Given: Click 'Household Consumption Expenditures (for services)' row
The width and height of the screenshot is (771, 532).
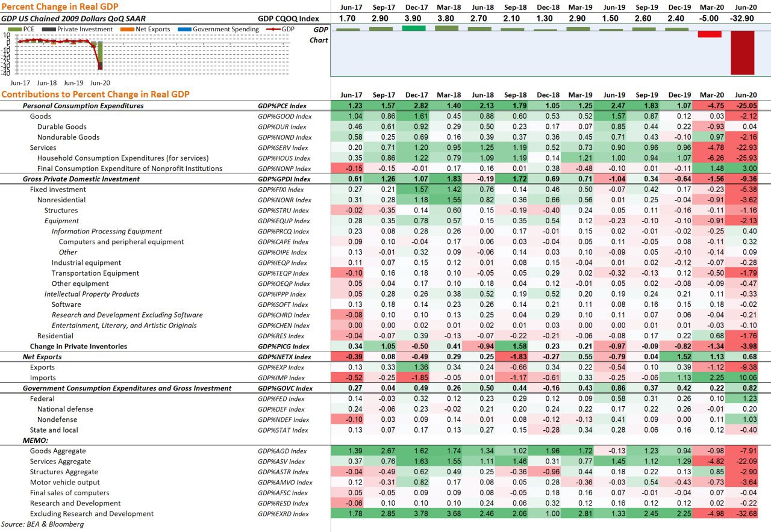Looking at the screenshot, I should [x=122, y=158].
